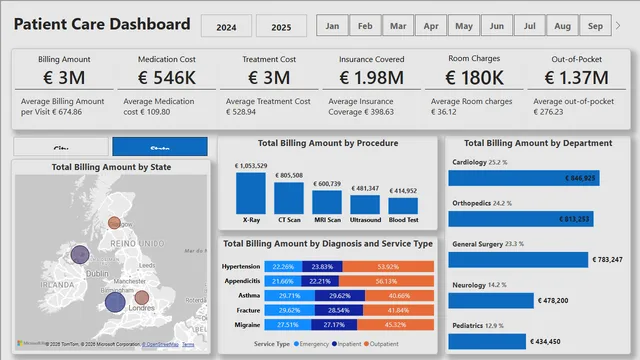Screen dimensions: 640x360
Task: Switch to the State map tab
Action: click(x=160, y=147)
